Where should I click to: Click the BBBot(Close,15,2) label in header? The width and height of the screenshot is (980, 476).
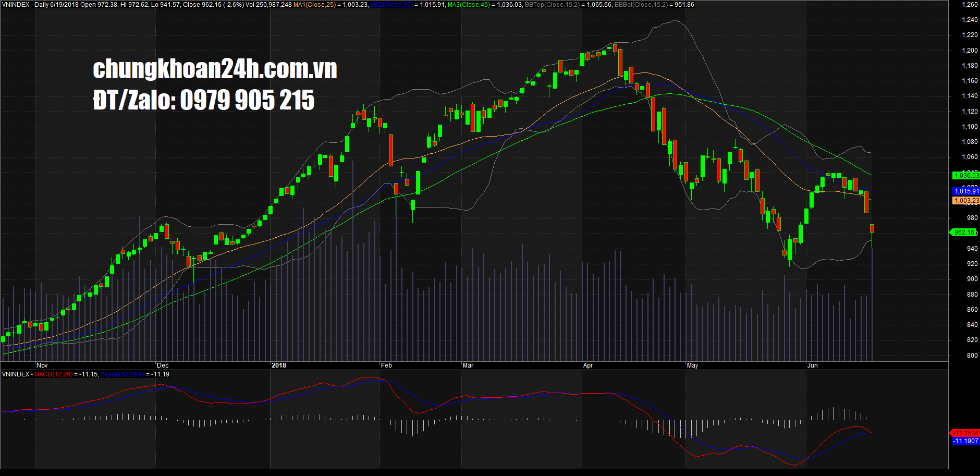point(642,5)
